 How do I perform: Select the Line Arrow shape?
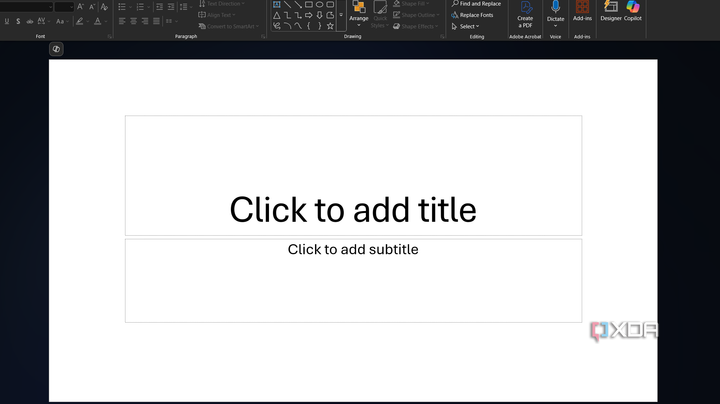click(x=298, y=5)
